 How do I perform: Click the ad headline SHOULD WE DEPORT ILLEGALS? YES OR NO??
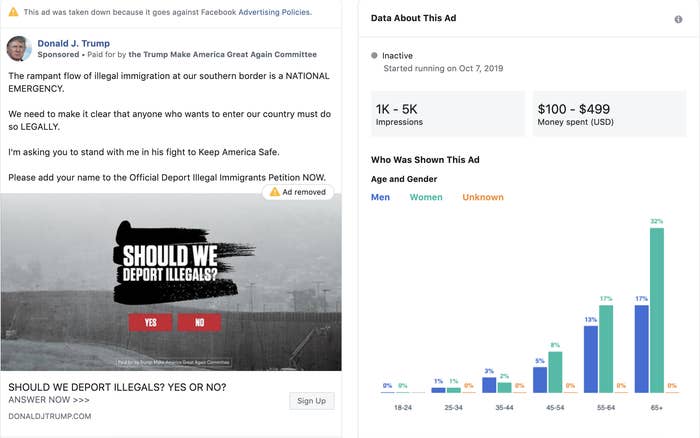[x=117, y=387]
